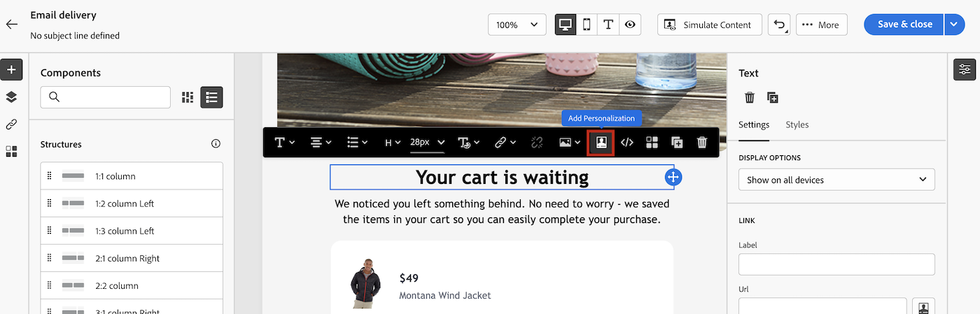Viewport: 980px width, 314px height.
Task: Click Save & close
Action: [904, 24]
